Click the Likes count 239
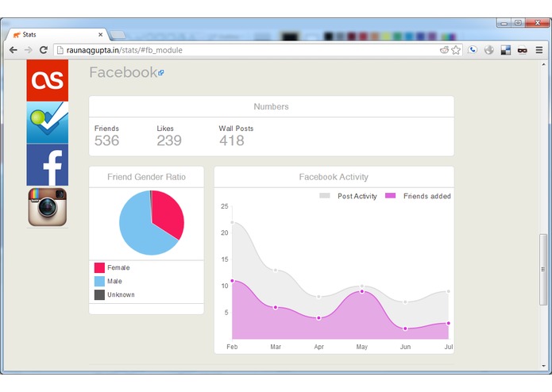Screen dimensions: 552x392 [x=169, y=140]
